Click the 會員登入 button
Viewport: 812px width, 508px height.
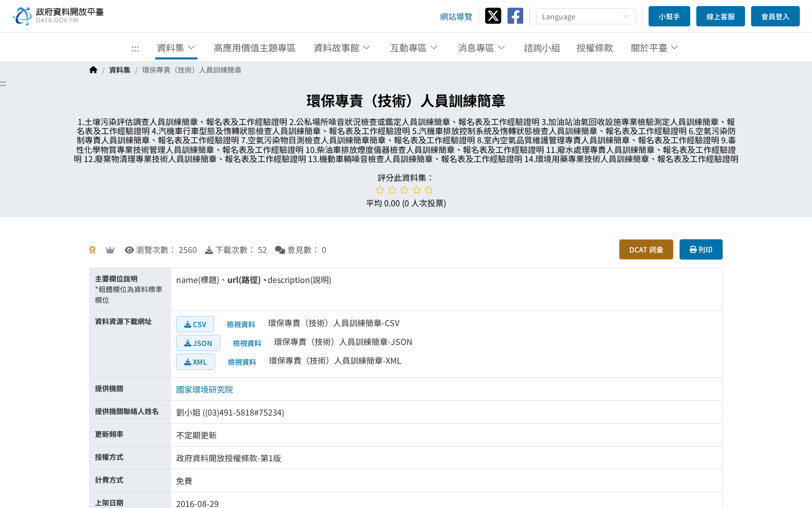click(775, 16)
